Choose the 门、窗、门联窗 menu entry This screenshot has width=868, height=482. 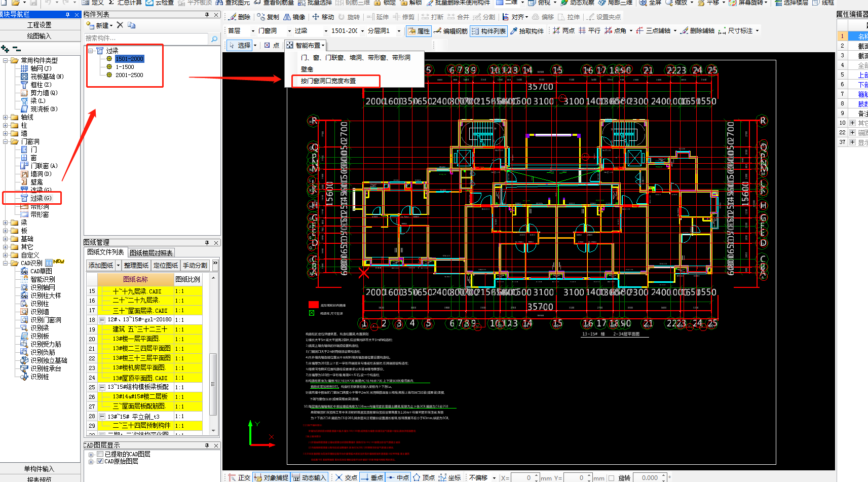click(355, 58)
